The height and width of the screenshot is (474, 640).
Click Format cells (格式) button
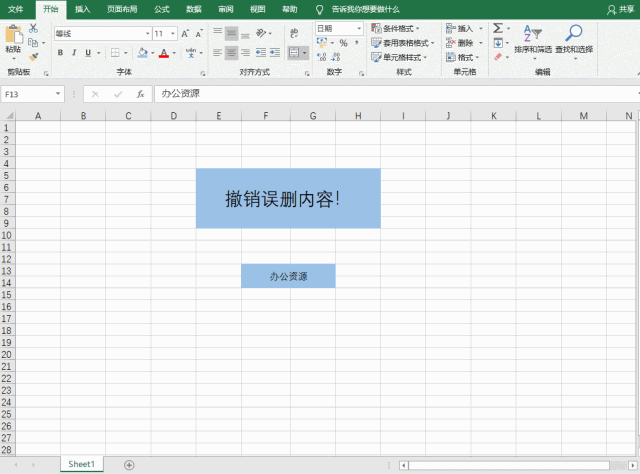tap(462, 57)
